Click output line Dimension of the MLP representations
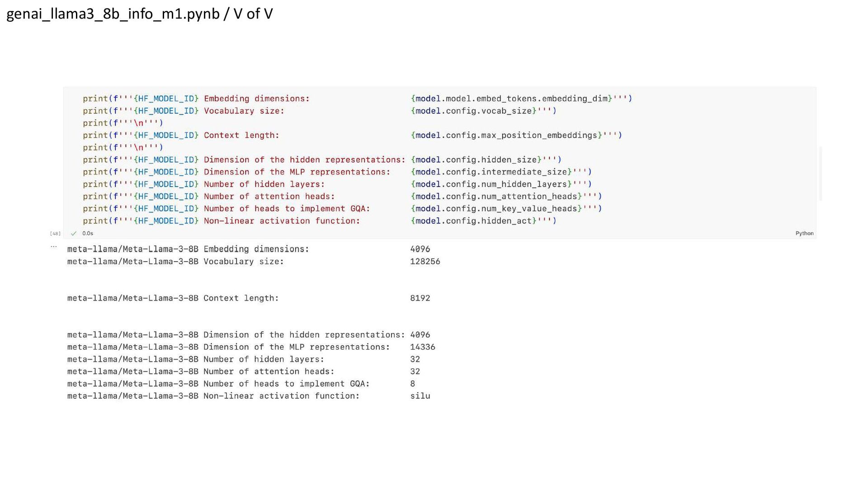Screen dimensions: 868x488 (251, 347)
